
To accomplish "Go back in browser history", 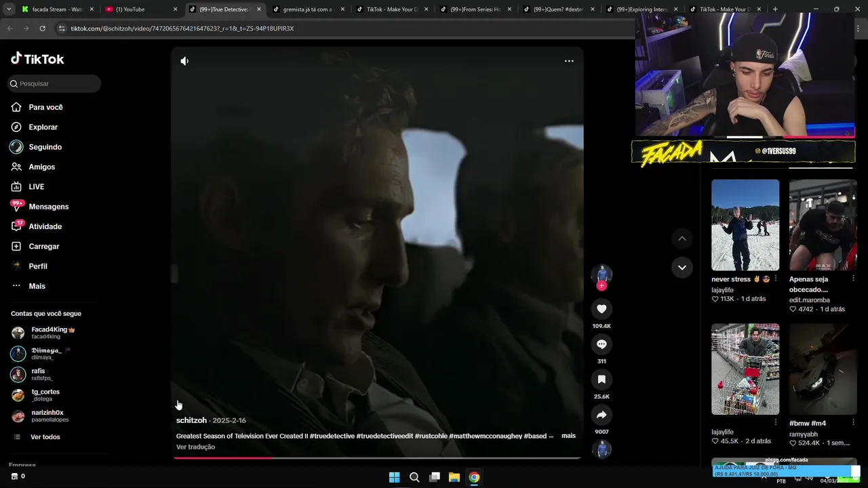I will [x=9, y=28].
